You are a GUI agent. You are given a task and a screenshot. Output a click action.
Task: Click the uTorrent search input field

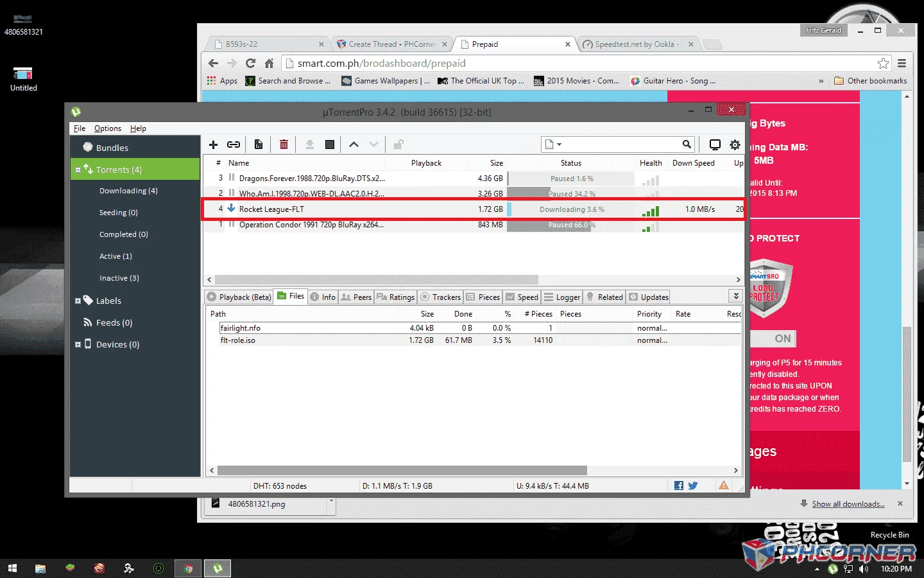(x=622, y=144)
